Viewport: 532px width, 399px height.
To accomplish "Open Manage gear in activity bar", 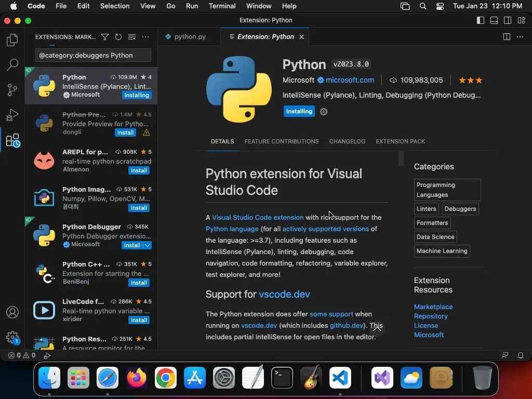I will tap(13, 337).
